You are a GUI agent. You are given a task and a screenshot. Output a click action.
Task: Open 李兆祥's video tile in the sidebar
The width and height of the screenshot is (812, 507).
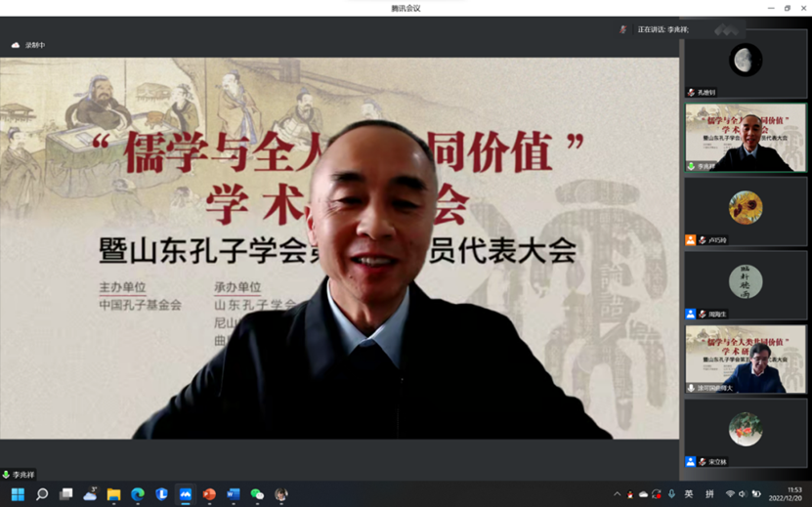[745, 137]
